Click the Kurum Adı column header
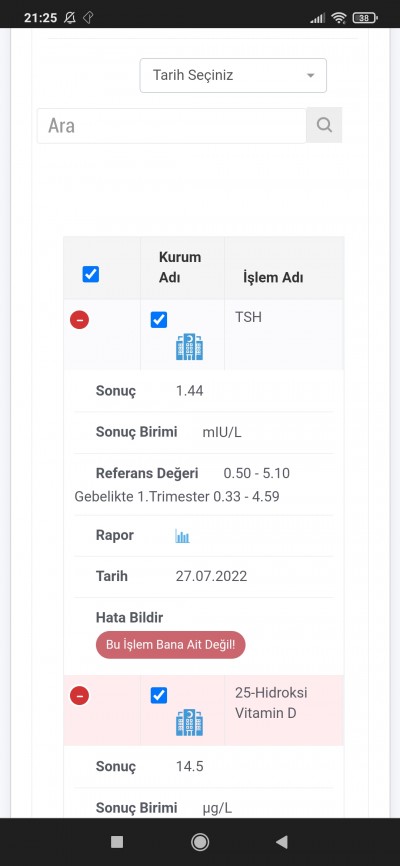400x866 pixels. pyautogui.click(x=180, y=267)
